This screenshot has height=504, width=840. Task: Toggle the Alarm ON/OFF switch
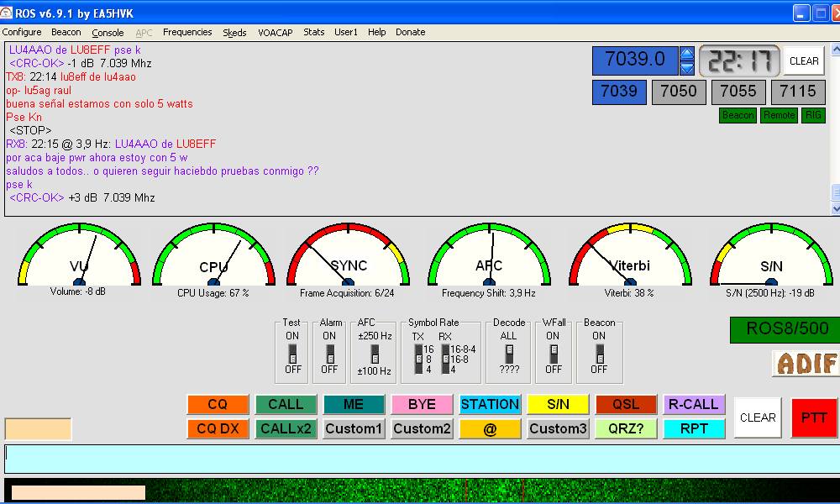(330, 354)
